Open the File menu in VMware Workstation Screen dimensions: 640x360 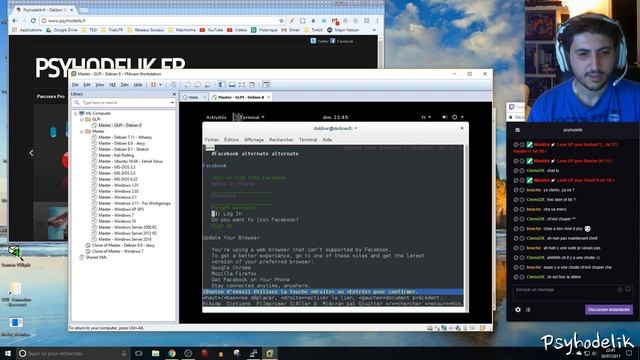75,85
